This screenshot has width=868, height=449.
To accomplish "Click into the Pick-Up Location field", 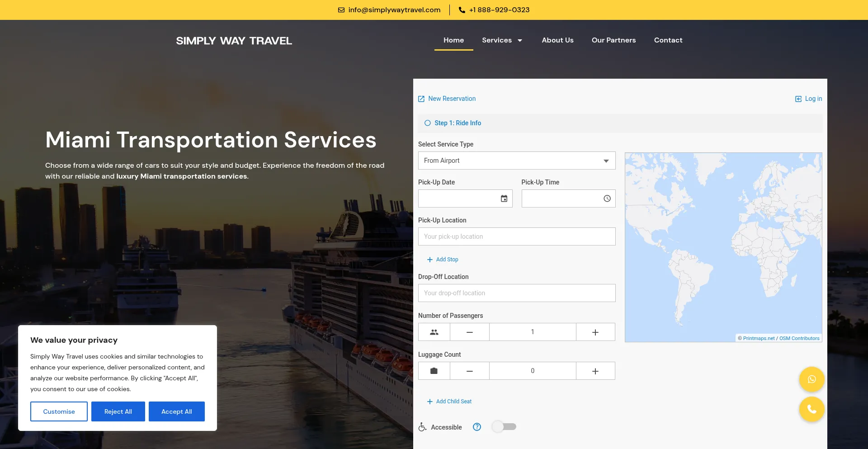I will (x=516, y=236).
